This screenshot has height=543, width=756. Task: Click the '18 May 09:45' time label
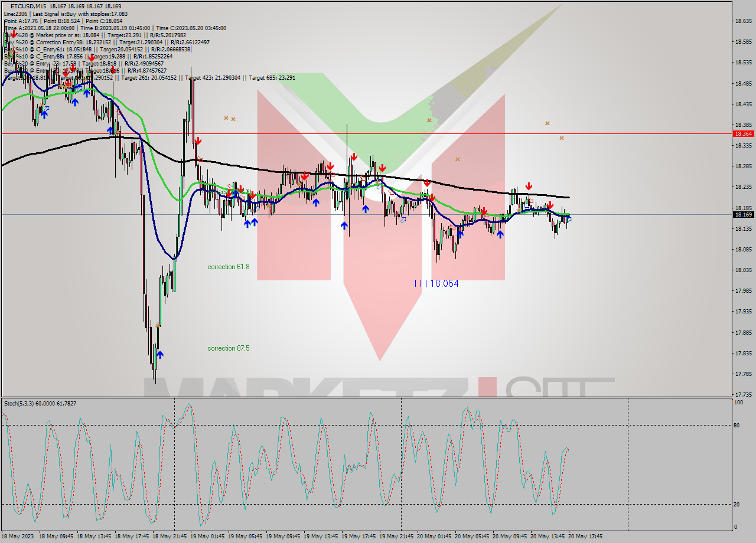pos(56,537)
